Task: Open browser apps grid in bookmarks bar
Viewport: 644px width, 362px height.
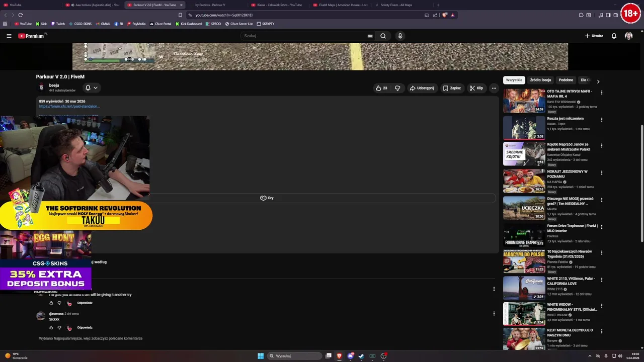Action: pos(5,24)
